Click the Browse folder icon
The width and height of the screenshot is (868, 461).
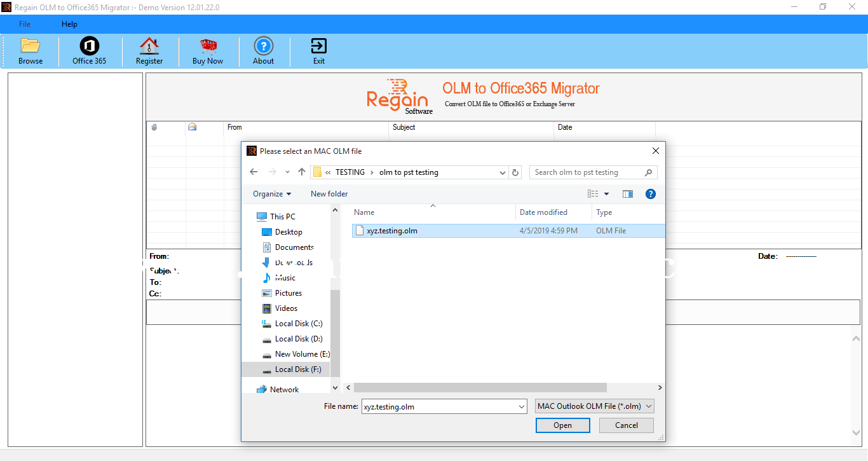tap(31, 46)
